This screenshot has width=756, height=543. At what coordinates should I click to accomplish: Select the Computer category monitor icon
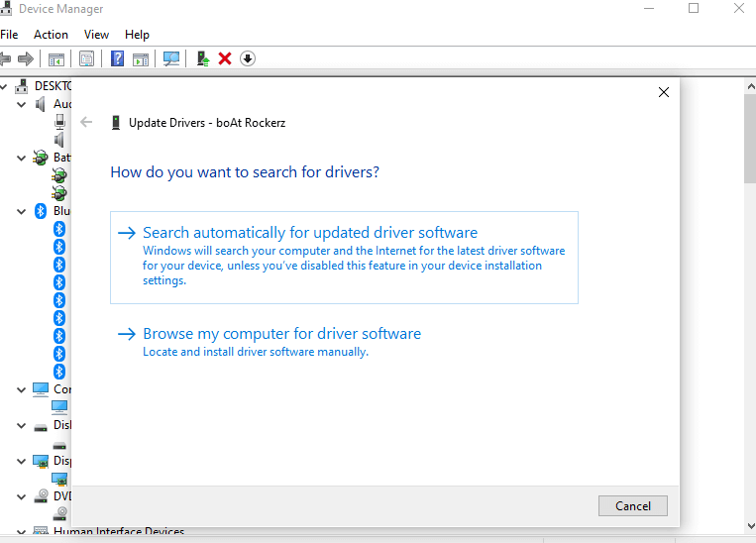pos(41,389)
